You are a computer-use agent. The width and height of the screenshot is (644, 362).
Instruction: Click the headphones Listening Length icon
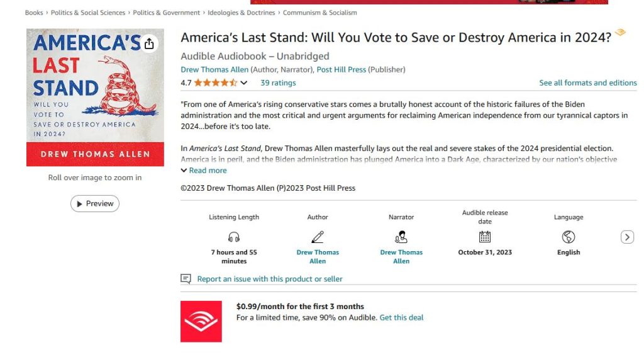234,237
